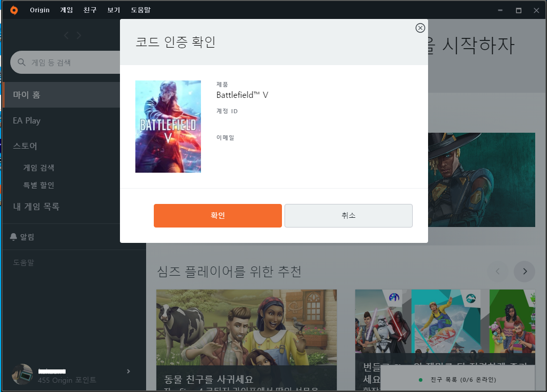This screenshot has height=392, width=547.
Task: Select 마이 홈 in sidebar
Action: point(62,95)
